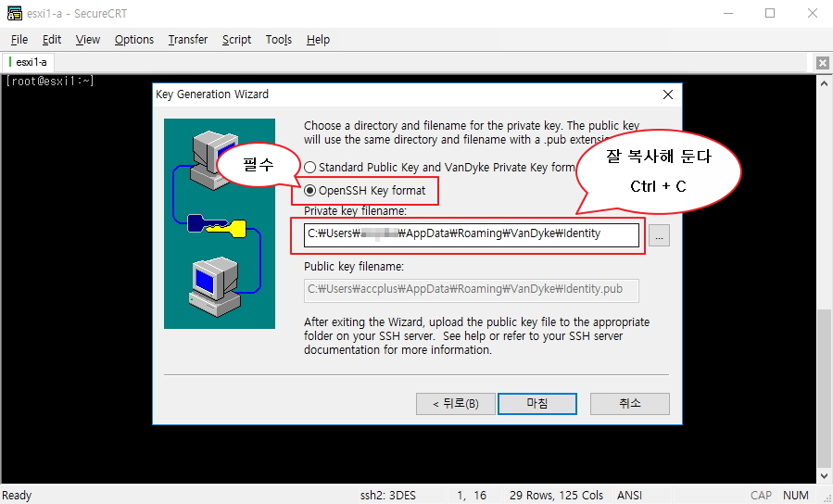This screenshot has height=504, width=833.
Task: Close the session tab with the gray X
Action: (x=823, y=63)
